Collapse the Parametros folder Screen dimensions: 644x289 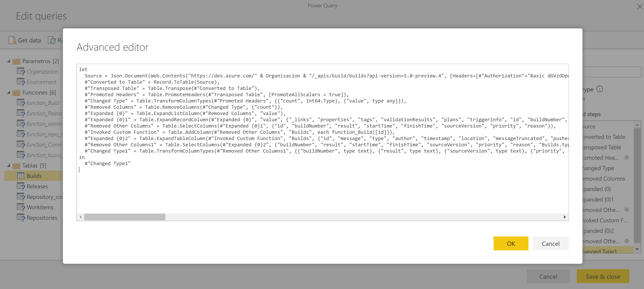(x=9, y=61)
